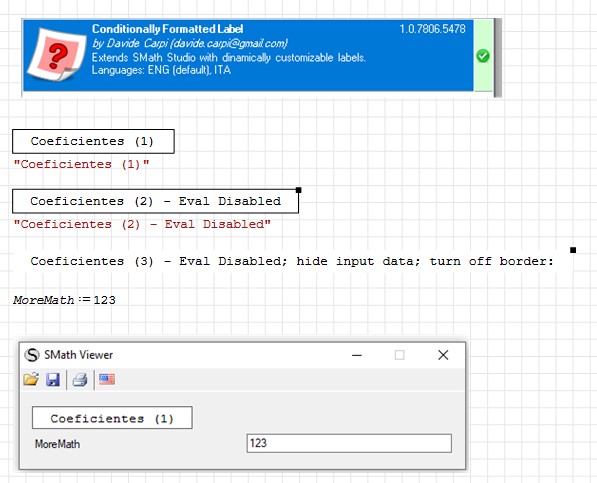Select the Coeficientes (1) boxed label on worksheet
This screenshot has height=483, width=597.
coord(93,142)
